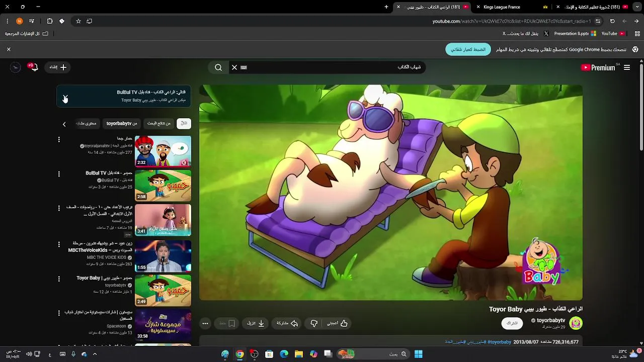Share the video using the share button
The width and height of the screenshot is (644, 362).
click(x=287, y=323)
